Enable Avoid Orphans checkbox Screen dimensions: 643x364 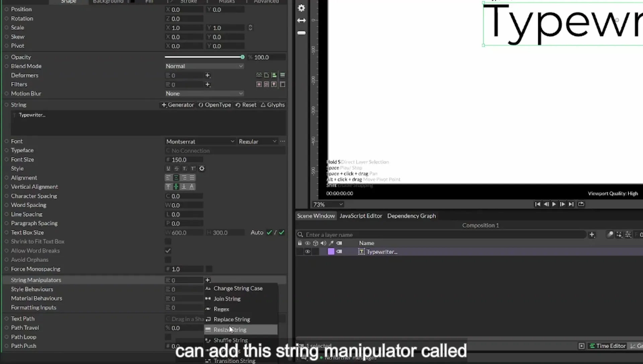click(x=168, y=260)
